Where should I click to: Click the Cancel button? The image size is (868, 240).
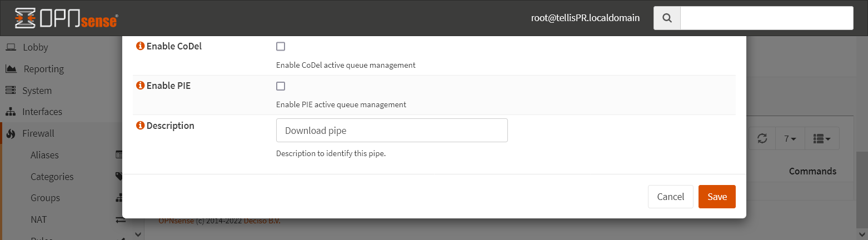670,197
